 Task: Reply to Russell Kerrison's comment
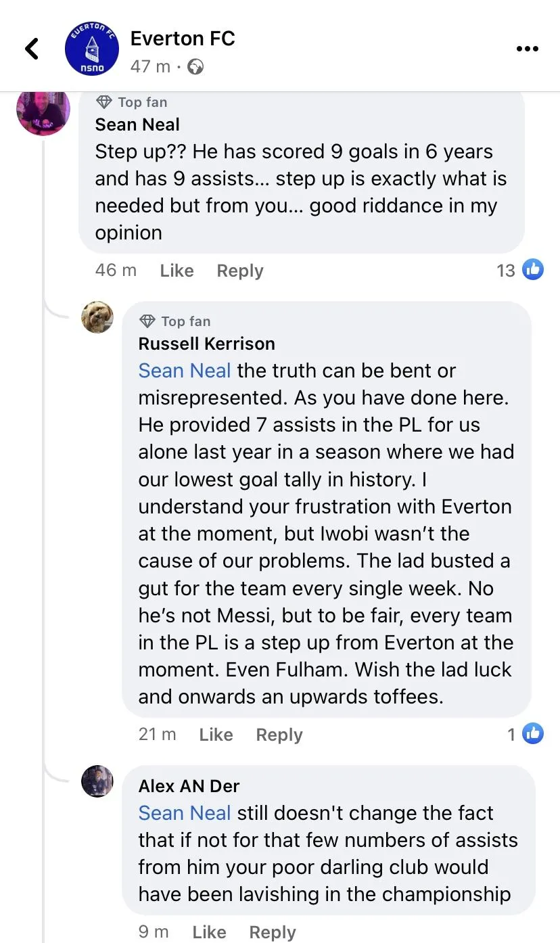tap(279, 735)
